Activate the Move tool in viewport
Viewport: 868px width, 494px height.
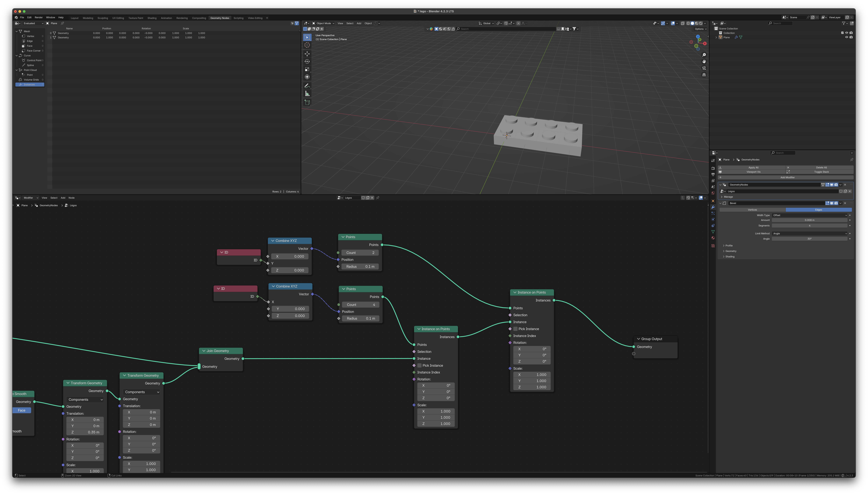pos(307,54)
